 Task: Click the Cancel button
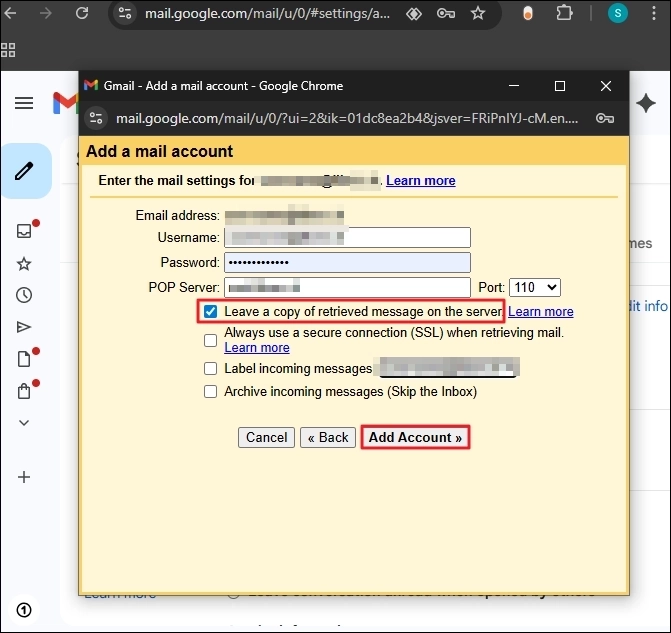pos(267,438)
